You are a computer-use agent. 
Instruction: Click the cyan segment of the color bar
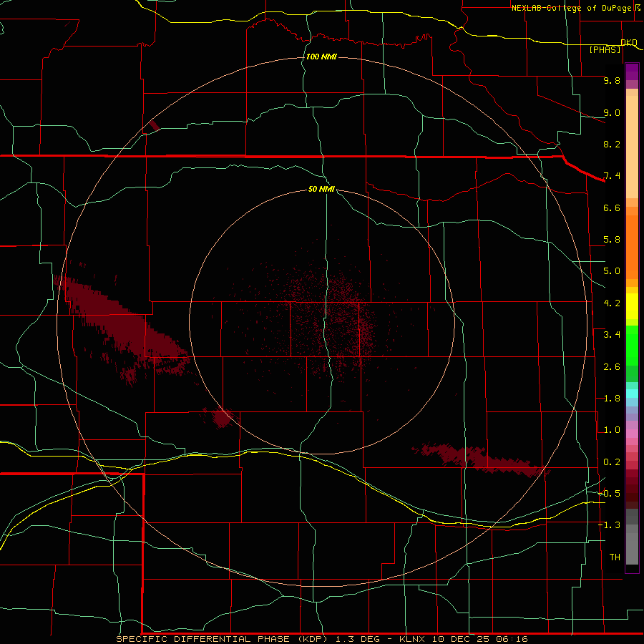point(632,394)
